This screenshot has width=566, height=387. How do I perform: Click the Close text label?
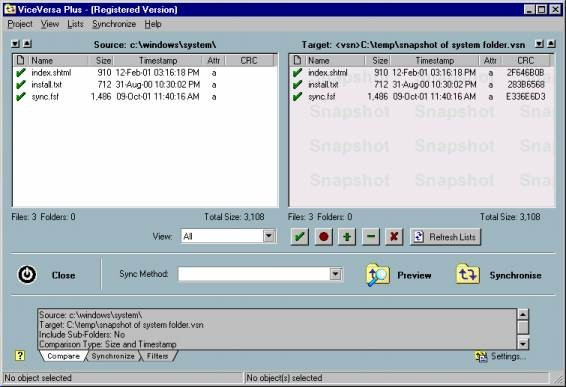[64, 275]
